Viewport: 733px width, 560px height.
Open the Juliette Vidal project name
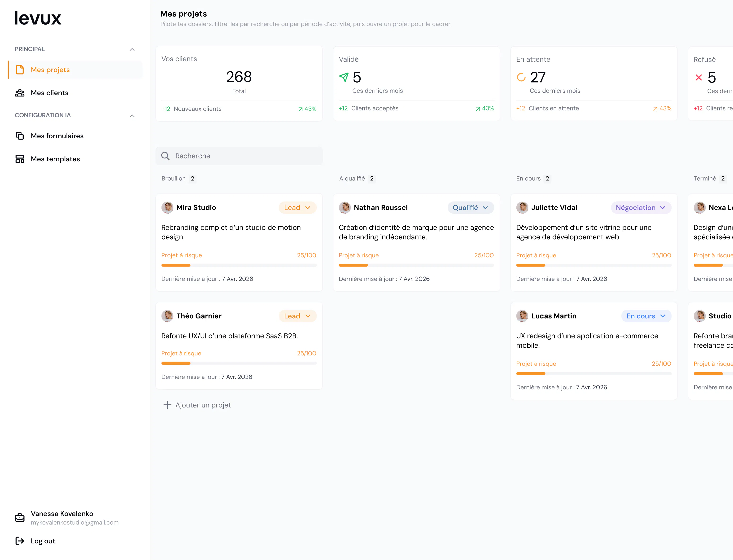coord(554,207)
